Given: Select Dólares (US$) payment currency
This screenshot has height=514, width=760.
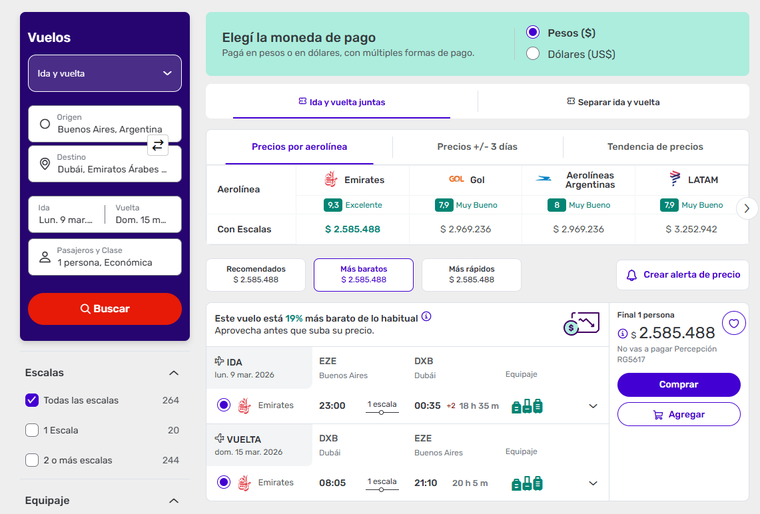Looking at the screenshot, I should click(533, 54).
